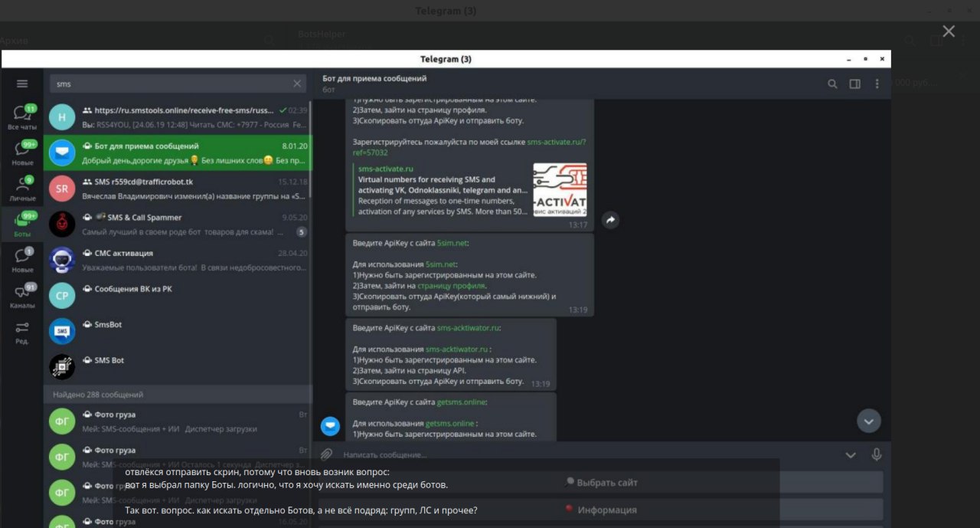
Task: Open 'Бот для приема сообщений' chat result
Action: point(178,152)
